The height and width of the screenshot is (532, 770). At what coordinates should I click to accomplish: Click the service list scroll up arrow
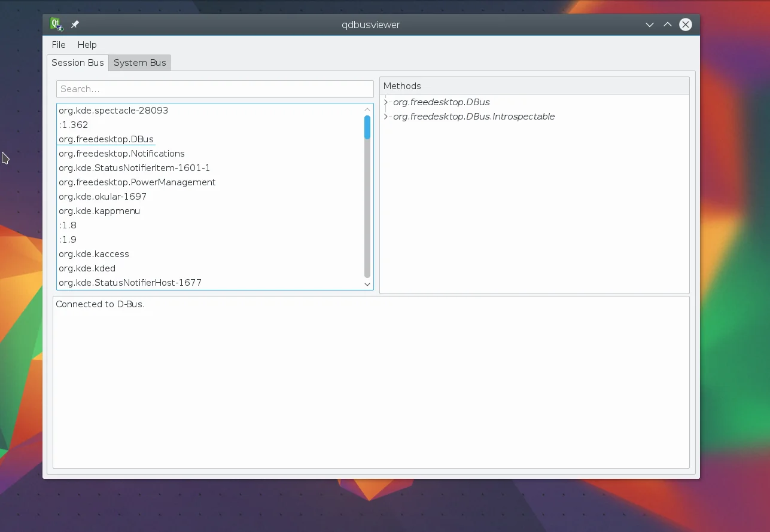367,109
